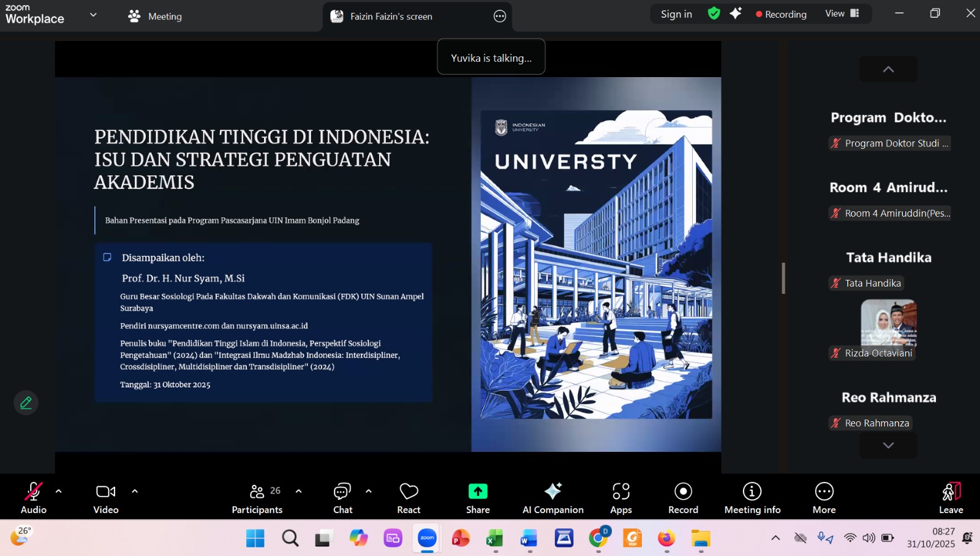Click the annotation pencil icon

click(x=26, y=403)
